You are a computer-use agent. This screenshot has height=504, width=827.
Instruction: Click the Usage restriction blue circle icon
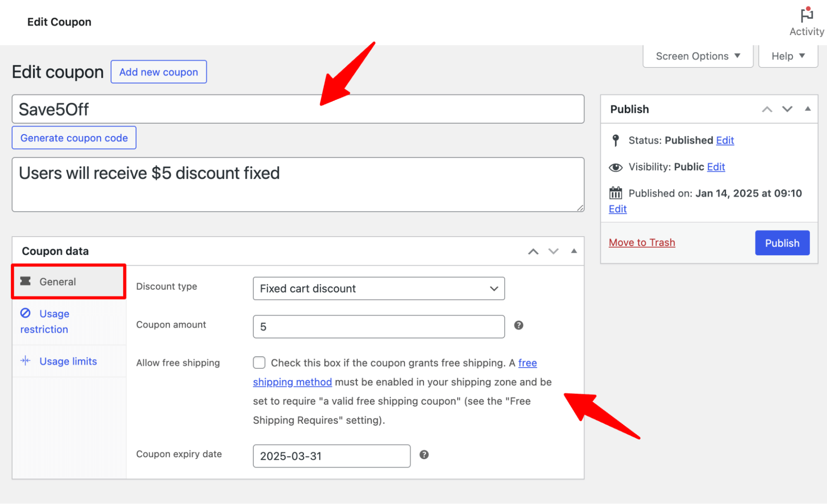tap(26, 313)
